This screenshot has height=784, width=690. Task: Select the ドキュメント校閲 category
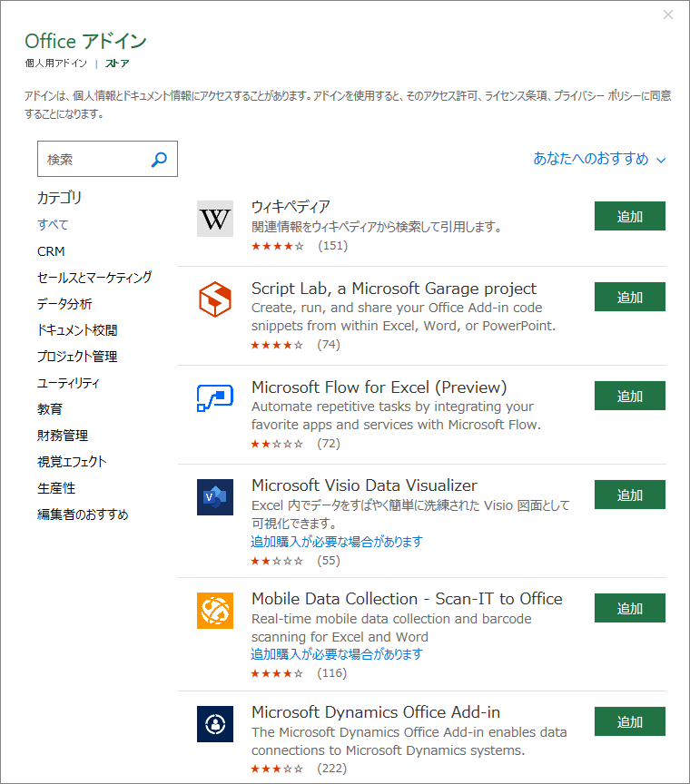pyautogui.click(x=77, y=330)
